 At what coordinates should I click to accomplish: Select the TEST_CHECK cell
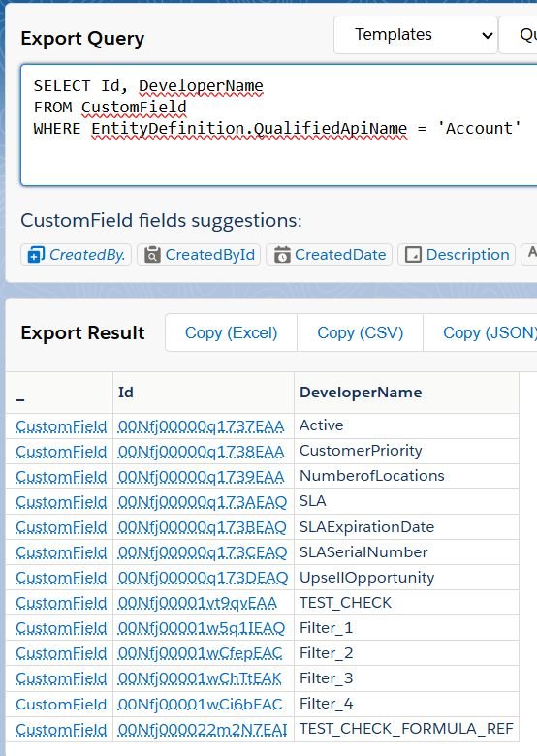point(406,602)
